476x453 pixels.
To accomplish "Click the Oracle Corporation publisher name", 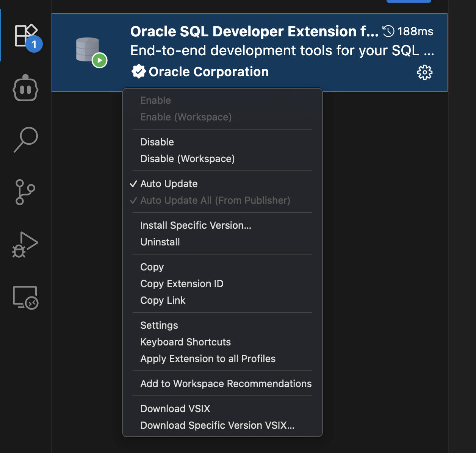I will click(x=209, y=72).
